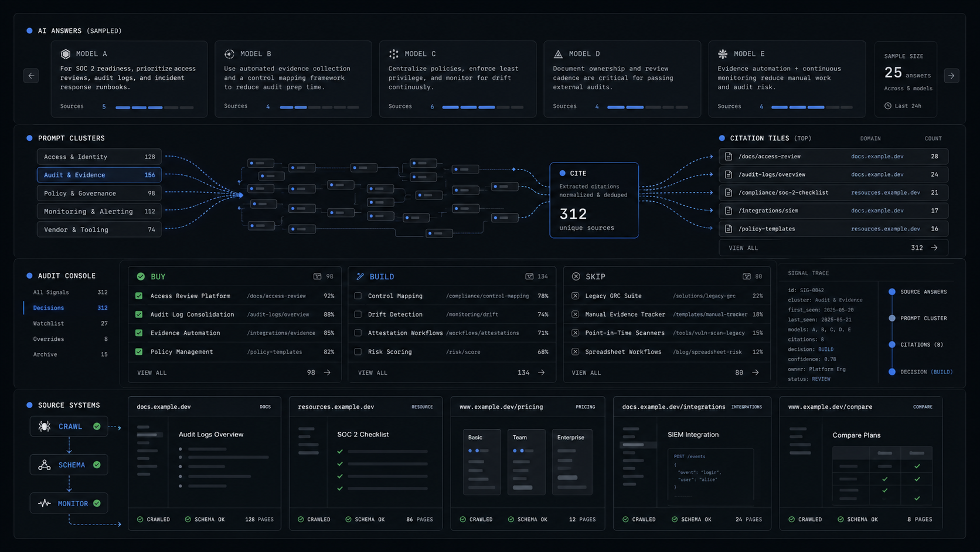Click Model A sources progress bar
This screenshot has height=552, width=980.
[x=154, y=107]
